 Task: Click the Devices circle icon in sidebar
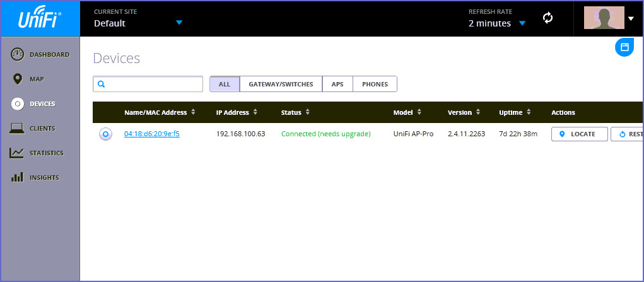pyautogui.click(x=17, y=103)
